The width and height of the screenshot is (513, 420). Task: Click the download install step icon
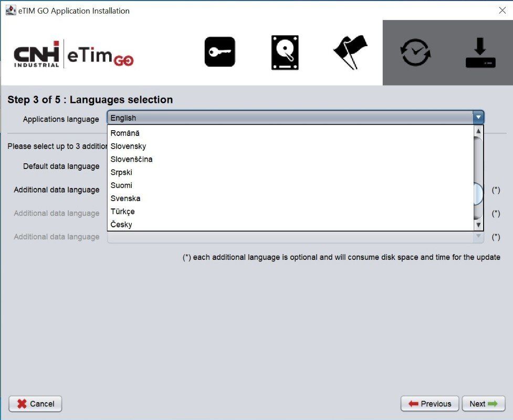coord(480,52)
